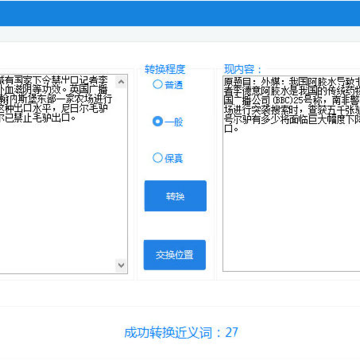Click the 现内容 label
Screen dimensions: 360x360
point(243,69)
